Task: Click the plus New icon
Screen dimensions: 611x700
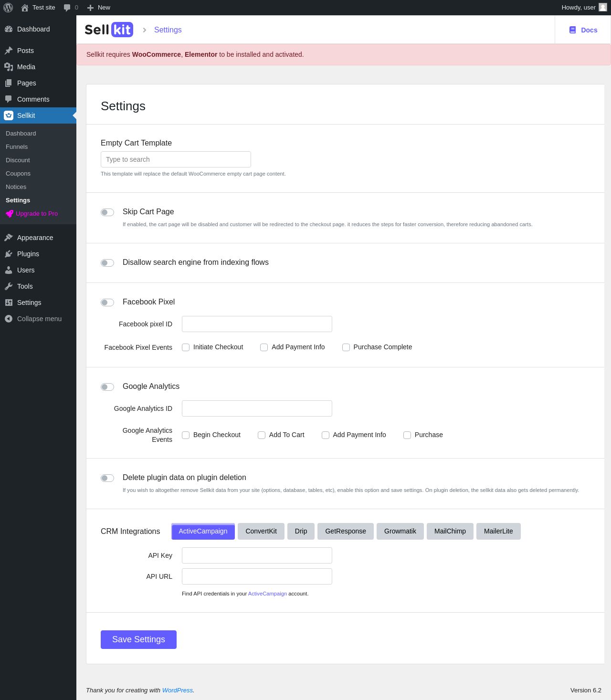Action: pos(90,8)
